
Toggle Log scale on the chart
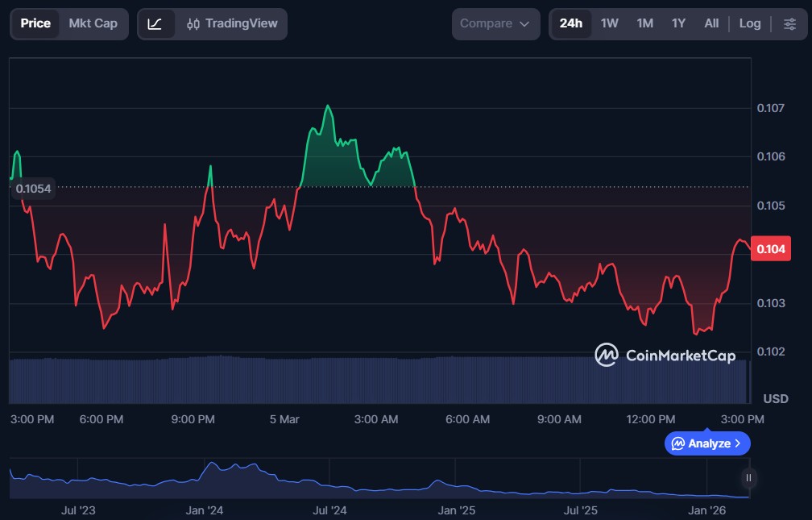pos(749,23)
